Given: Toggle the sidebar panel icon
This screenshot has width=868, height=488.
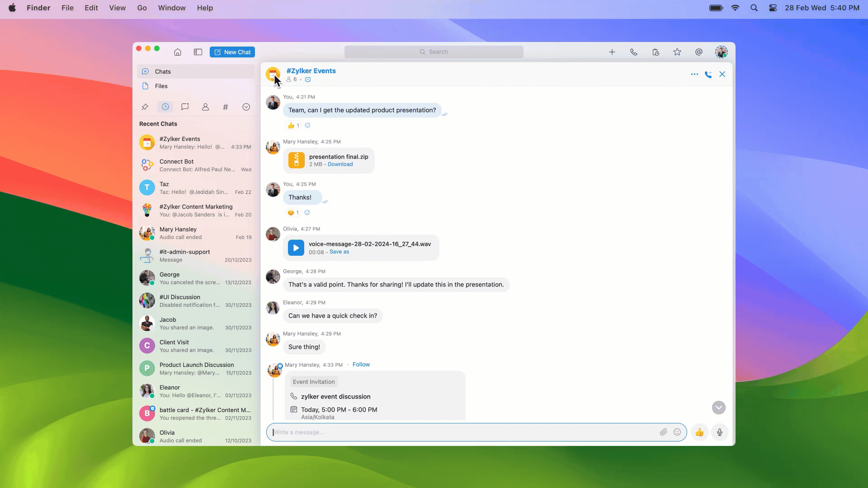Looking at the screenshot, I should tap(198, 52).
